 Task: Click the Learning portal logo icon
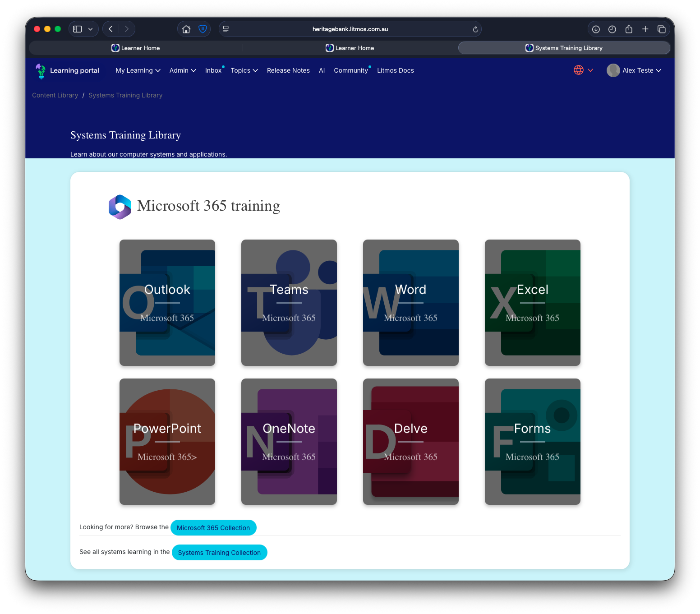41,71
